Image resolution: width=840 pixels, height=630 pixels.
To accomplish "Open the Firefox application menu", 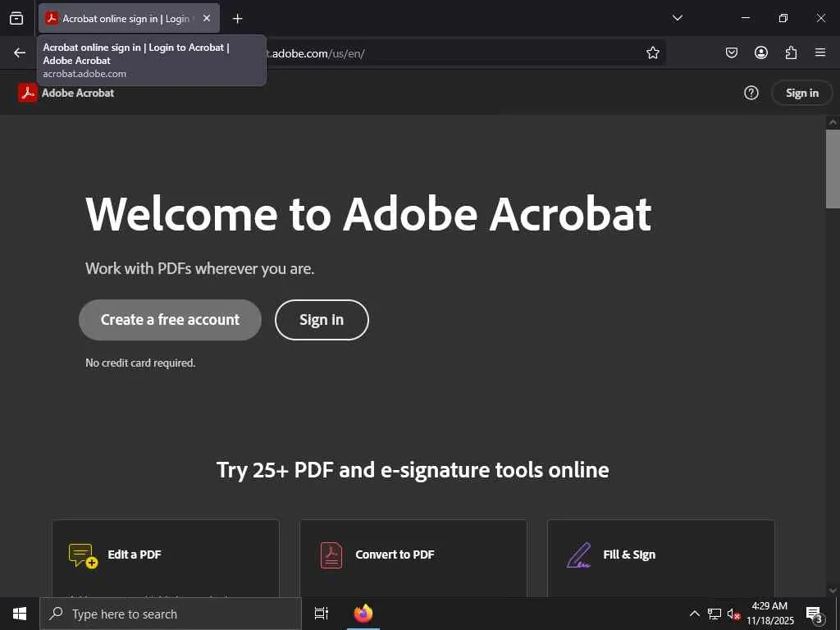I will pyautogui.click(x=820, y=52).
